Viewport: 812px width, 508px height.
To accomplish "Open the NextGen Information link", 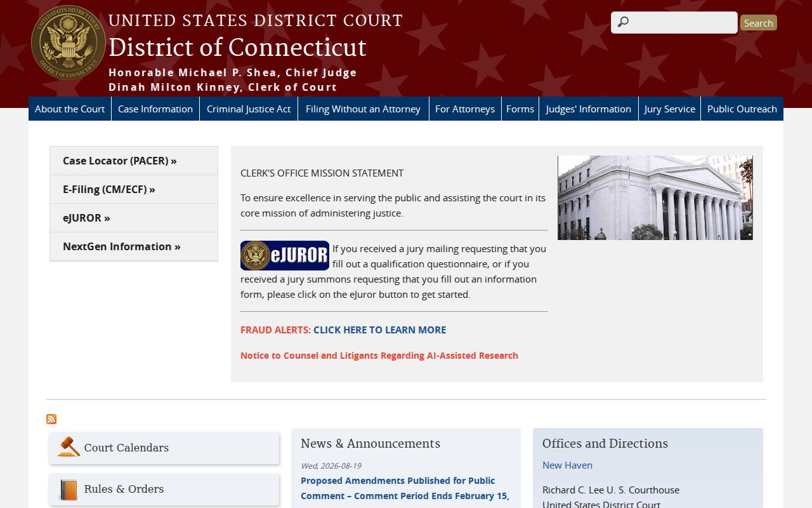I will click(134, 246).
